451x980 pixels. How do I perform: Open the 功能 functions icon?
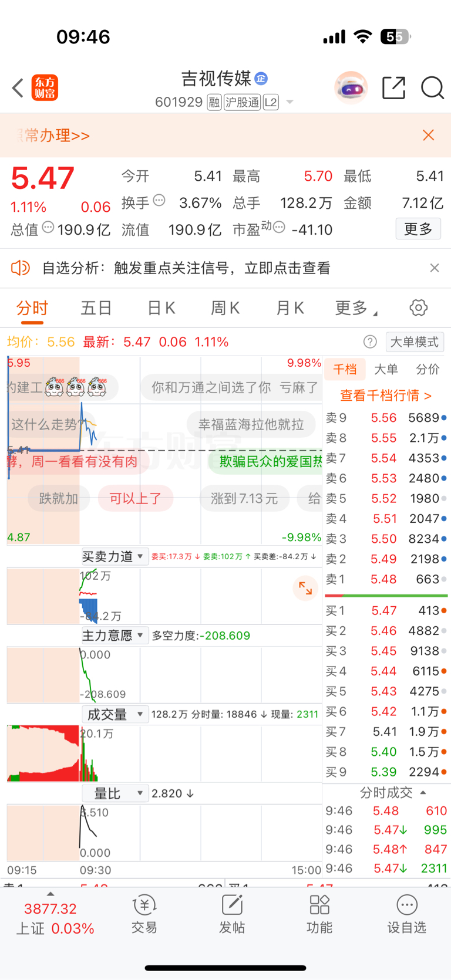click(319, 914)
